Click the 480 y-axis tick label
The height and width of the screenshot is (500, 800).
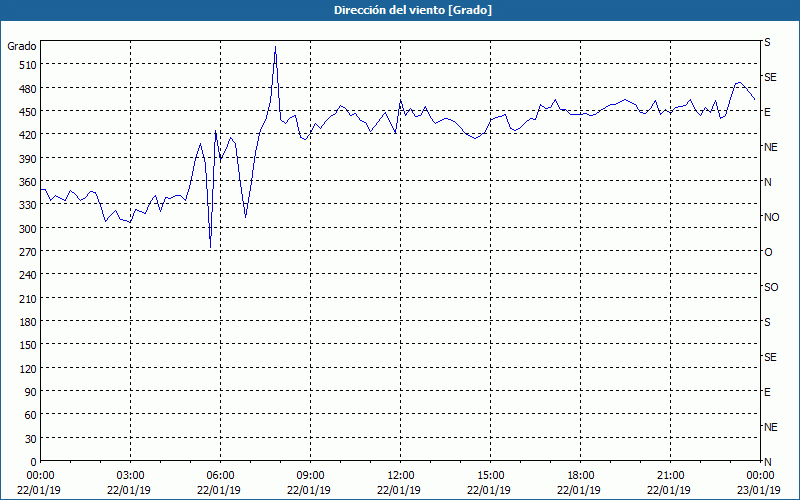pyautogui.click(x=29, y=89)
